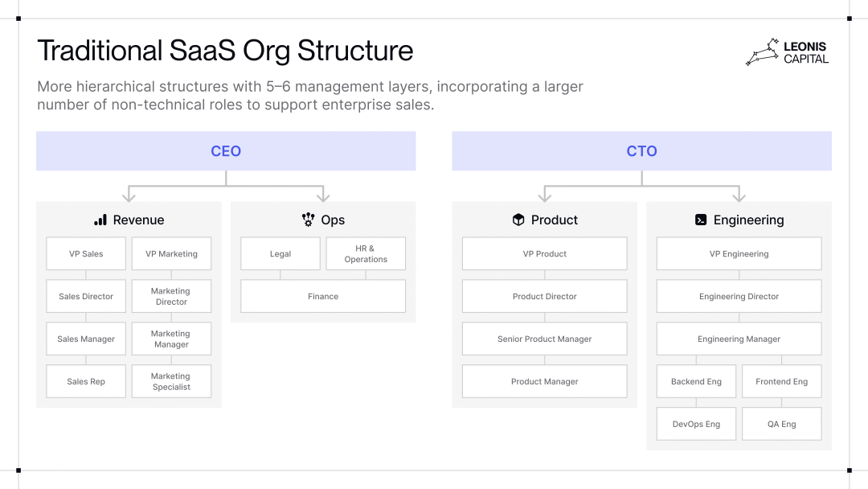Click the Senior Product Manager box
This screenshot has width=868, height=489.
coord(545,339)
